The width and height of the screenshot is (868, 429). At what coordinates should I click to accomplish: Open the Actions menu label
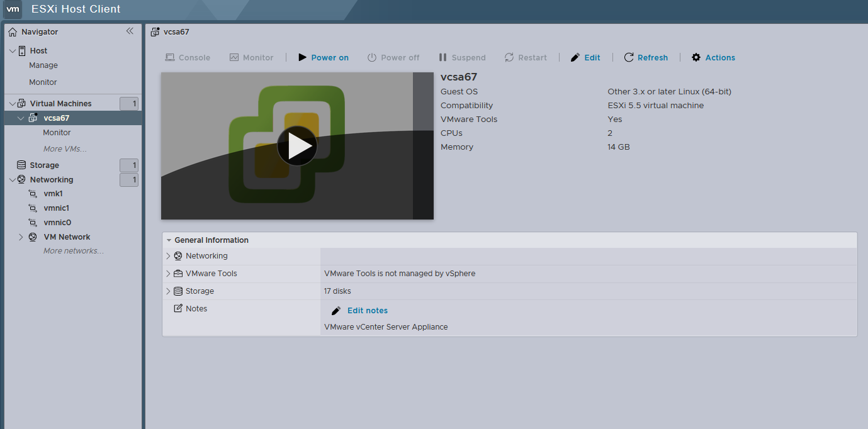point(720,57)
